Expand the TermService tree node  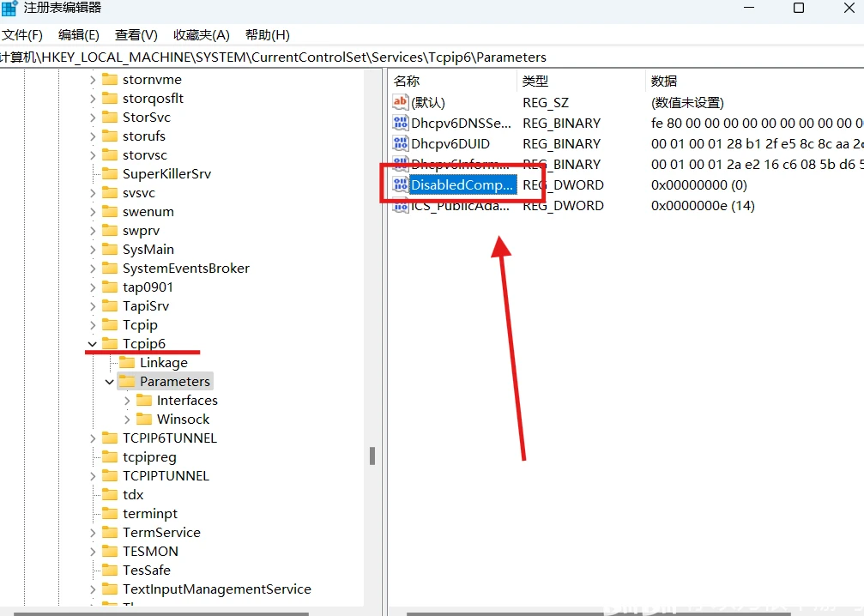pyautogui.click(x=92, y=532)
